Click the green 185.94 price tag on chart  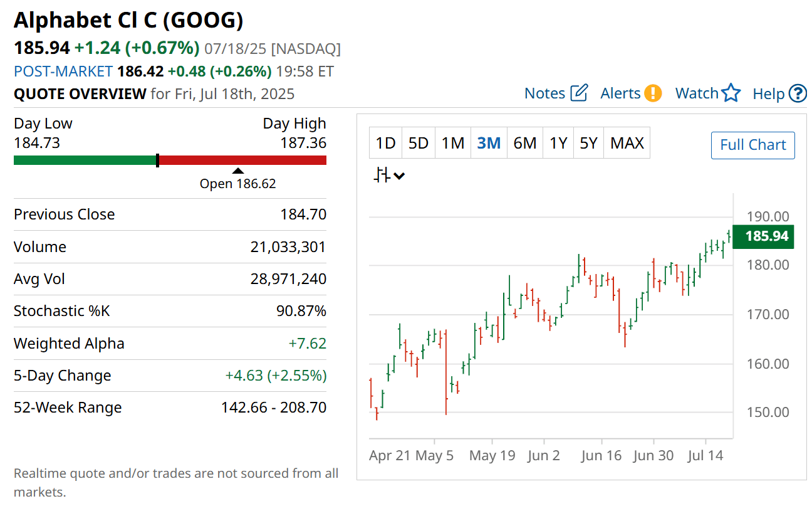(763, 237)
